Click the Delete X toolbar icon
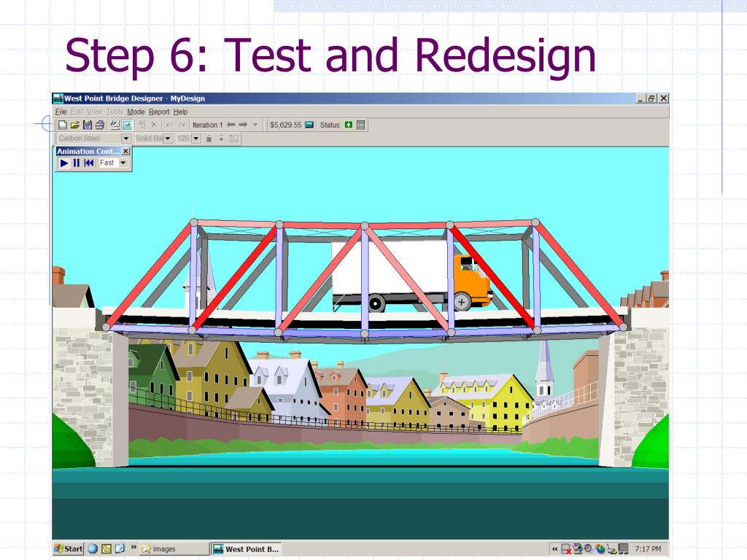 [155, 125]
